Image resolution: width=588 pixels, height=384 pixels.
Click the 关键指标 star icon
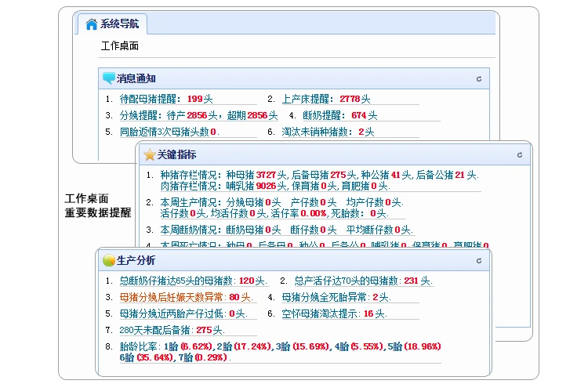149,154
